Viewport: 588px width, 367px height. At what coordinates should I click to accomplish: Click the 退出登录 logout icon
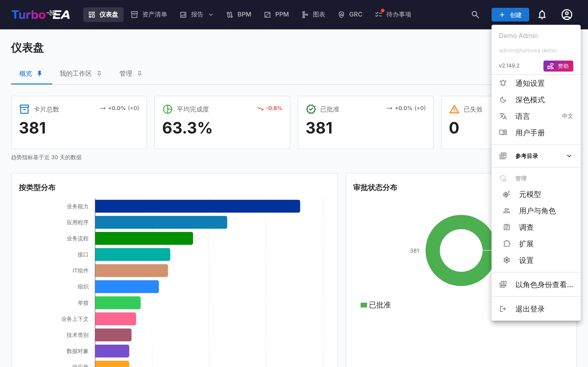tap(503, 309)
